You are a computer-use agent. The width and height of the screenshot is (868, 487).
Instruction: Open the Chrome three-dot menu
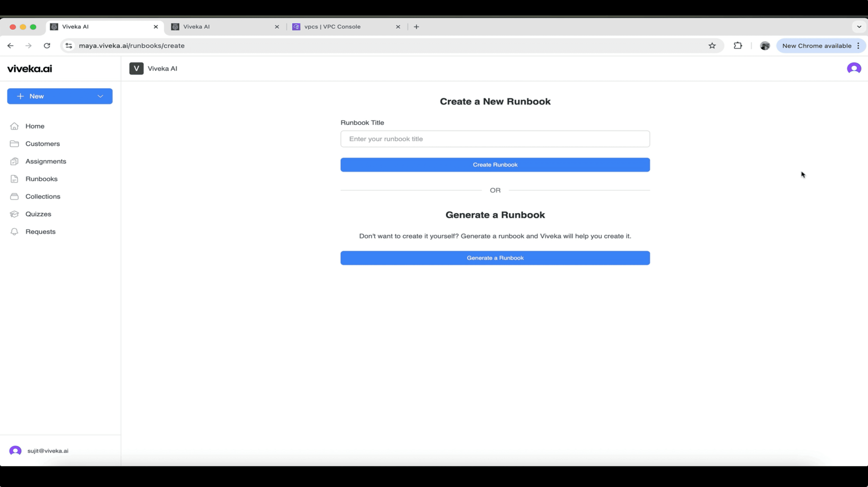point(858,46)
